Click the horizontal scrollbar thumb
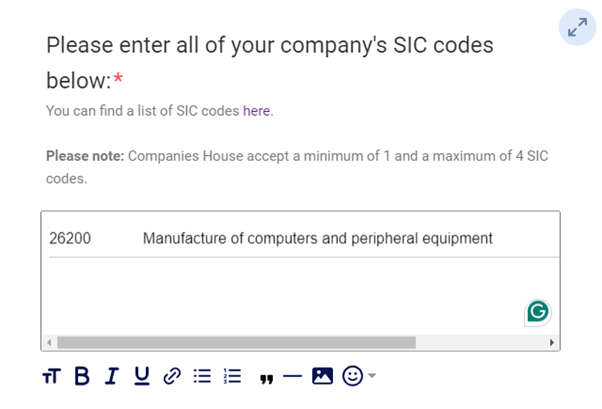 pos(235,342)
